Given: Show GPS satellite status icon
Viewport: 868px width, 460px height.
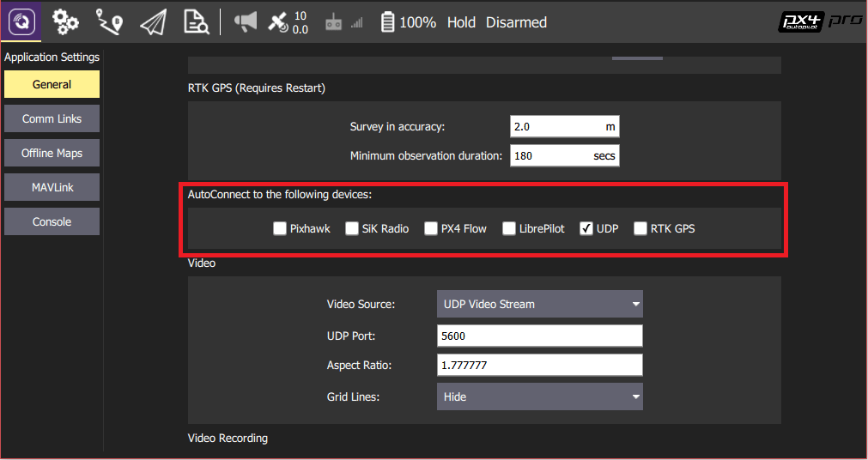Looking at the screenshot, I should click(278, 22).
